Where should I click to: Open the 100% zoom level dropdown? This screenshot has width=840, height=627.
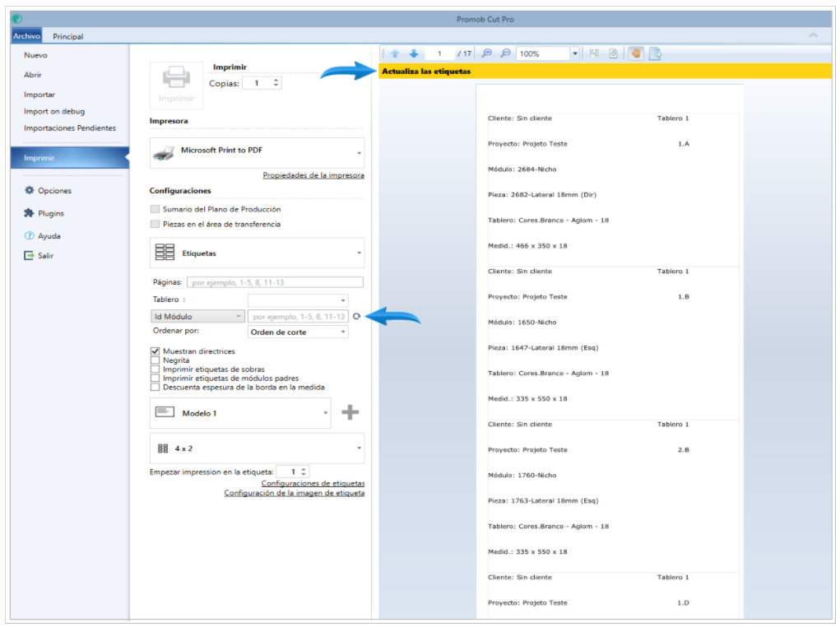point(575,53)
